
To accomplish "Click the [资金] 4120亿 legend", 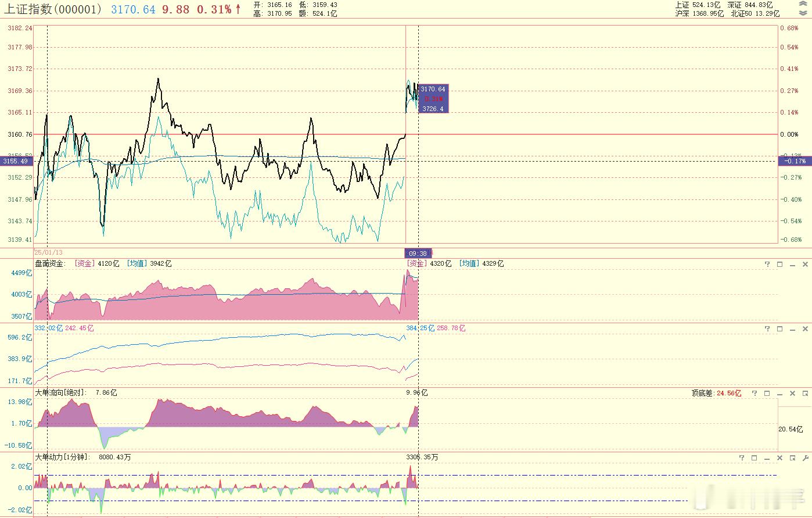I will pyautogui.click(x=97, y=264).
